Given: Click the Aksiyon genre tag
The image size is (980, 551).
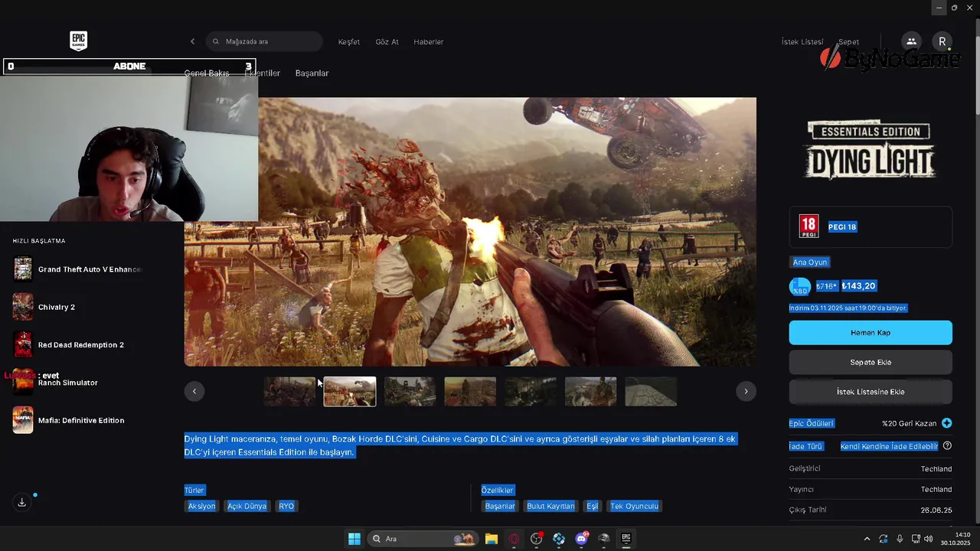Looking at the screenshot, I should [202, 506].
